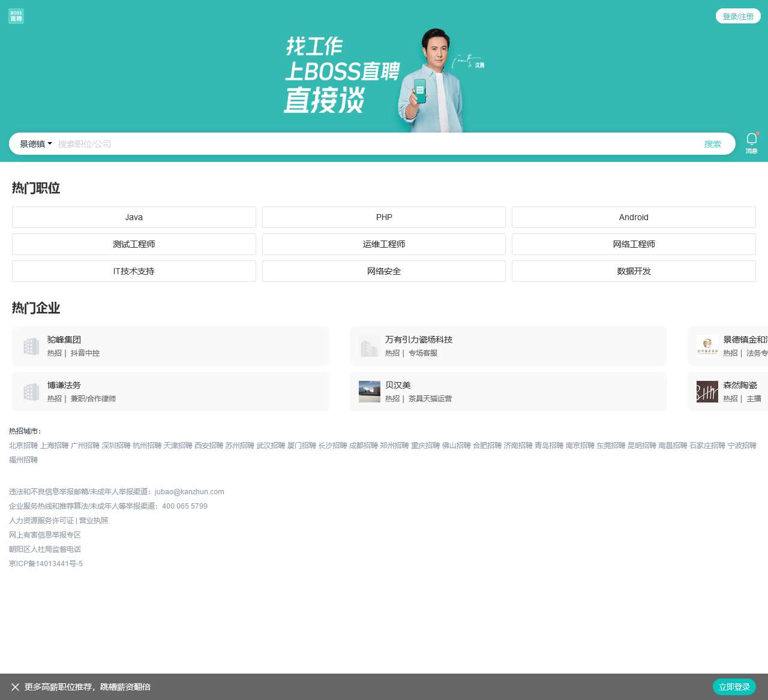Open the 专场客服 job link
The width and height of the screenshot is (768, 700).
(423, 353)
